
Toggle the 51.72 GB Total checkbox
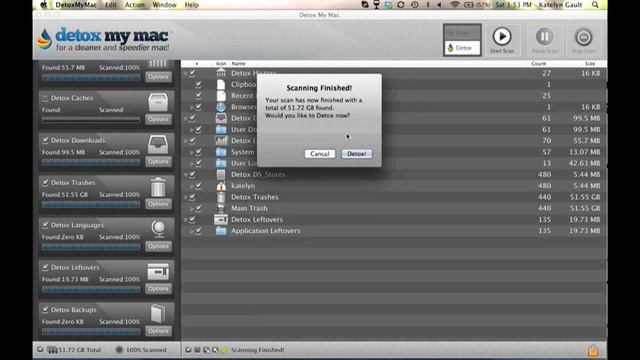[x=40, y=350]
